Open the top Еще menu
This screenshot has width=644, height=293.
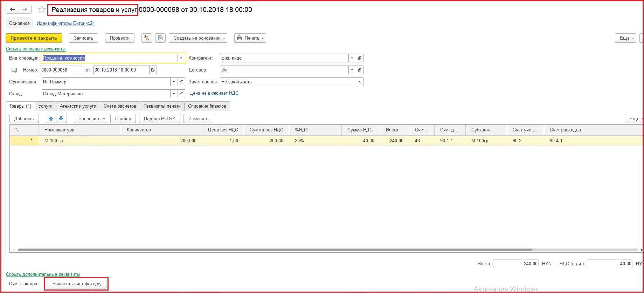click(625, 38)
